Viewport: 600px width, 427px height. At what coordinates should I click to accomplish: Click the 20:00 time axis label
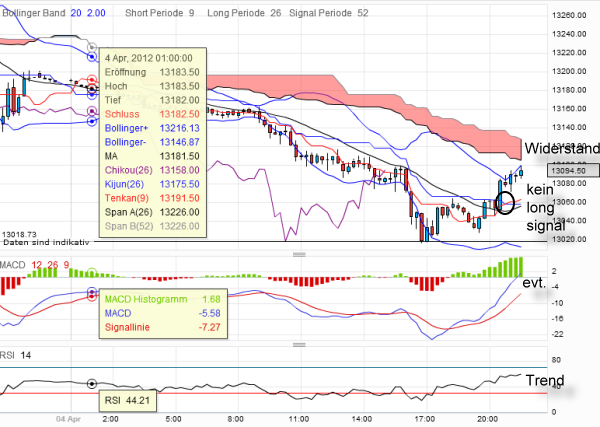488,419
